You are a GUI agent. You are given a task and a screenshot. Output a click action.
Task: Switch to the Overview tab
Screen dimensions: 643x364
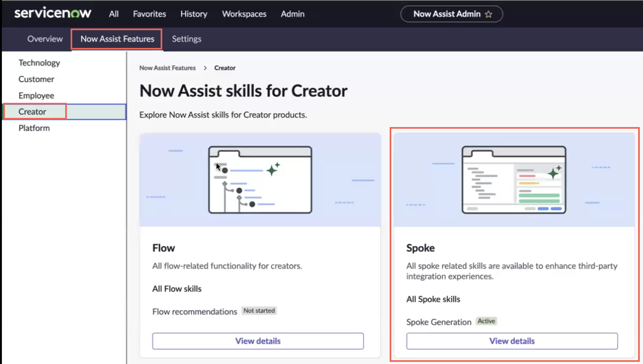[45, 39]
